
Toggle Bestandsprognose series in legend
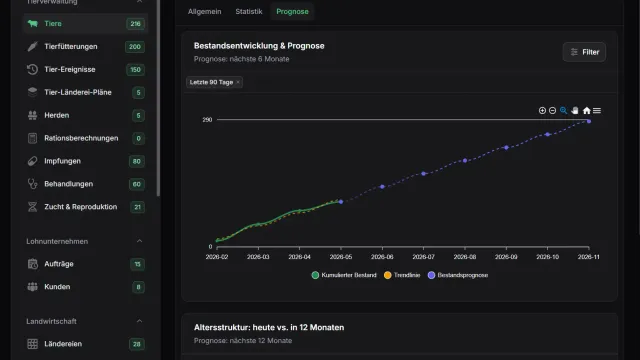tap(458, 275)
